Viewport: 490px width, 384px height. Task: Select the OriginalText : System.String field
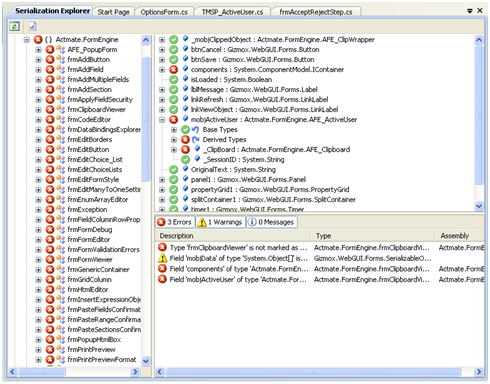pyautogui.click(x=233, y=170)
